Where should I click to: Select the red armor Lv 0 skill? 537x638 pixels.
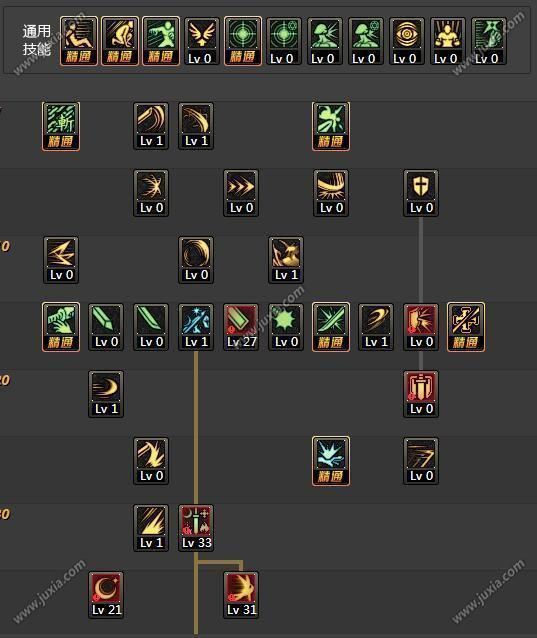tap(421, 394)
